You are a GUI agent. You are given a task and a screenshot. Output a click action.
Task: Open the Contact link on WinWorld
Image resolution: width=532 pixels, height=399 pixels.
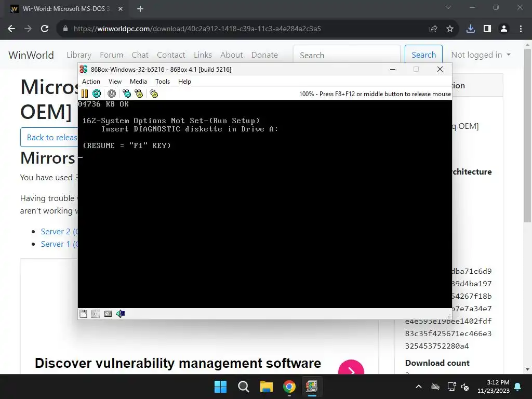click(x=171, y=55)
